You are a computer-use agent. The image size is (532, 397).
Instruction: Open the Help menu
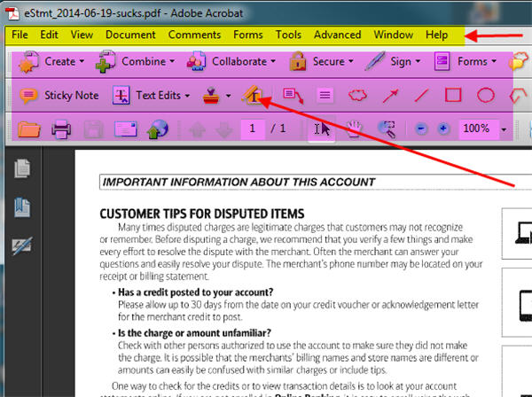tap(436, 35)
